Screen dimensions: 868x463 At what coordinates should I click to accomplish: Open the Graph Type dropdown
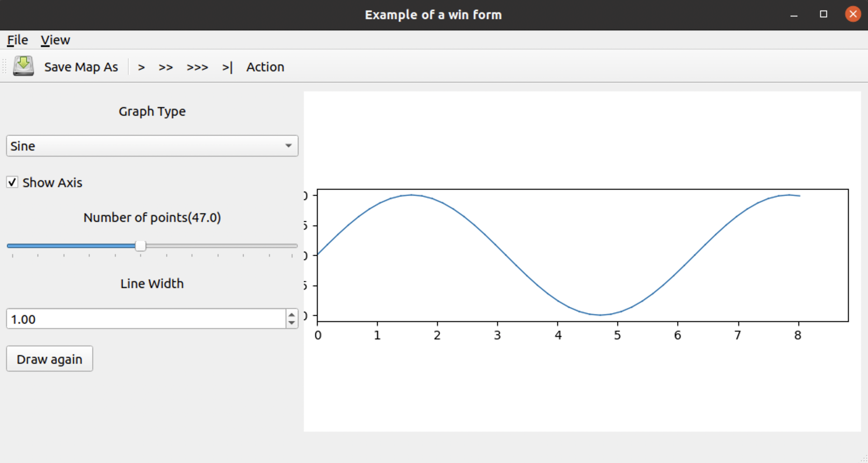click(x=288, y=146)
